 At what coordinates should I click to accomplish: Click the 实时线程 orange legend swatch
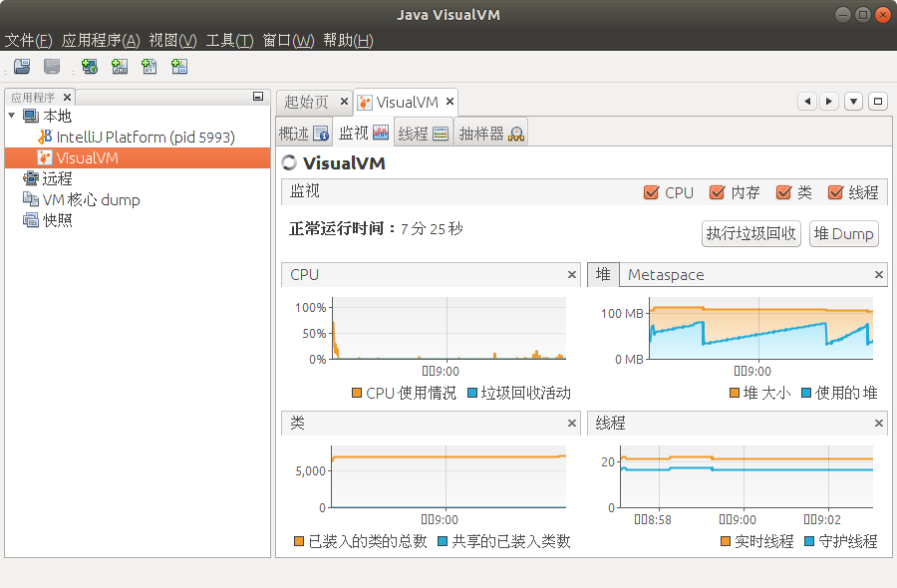tap(726, 541)
